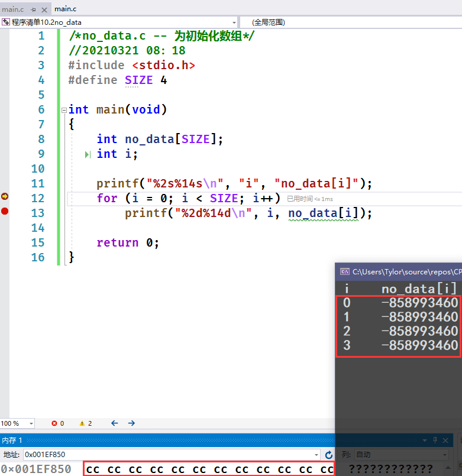462x476 pixels.
Task: Pin the 内存 1 memory window
Action: (x=435, y=440)
